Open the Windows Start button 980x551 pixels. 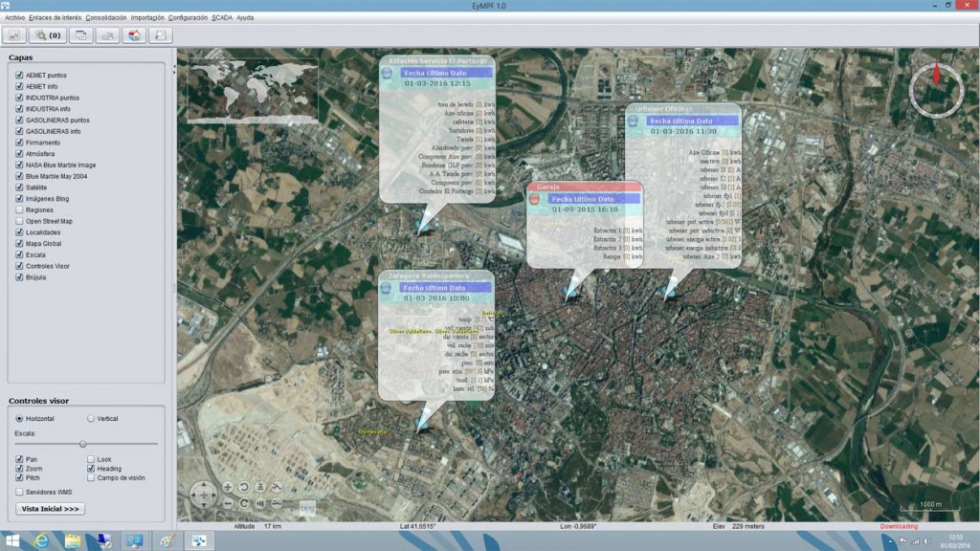11,541
